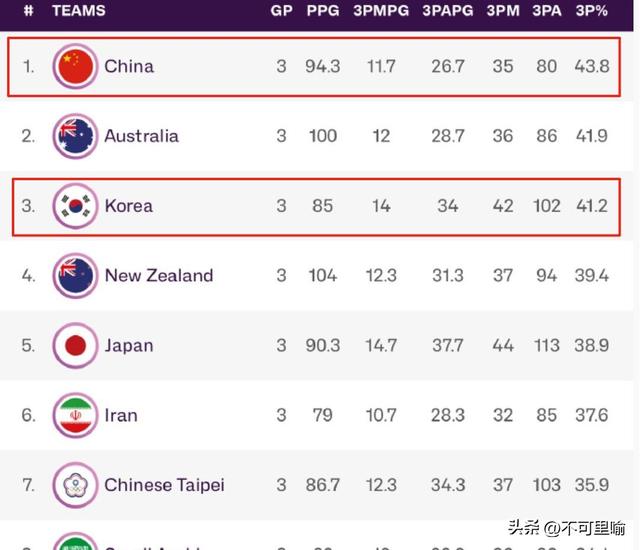Sort by 3PMPG column header

point(381,11)
